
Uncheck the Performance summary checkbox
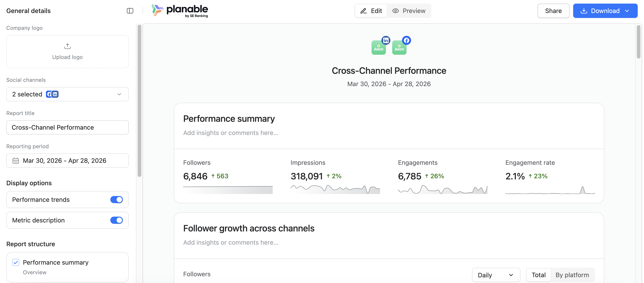tap(16, 262)
